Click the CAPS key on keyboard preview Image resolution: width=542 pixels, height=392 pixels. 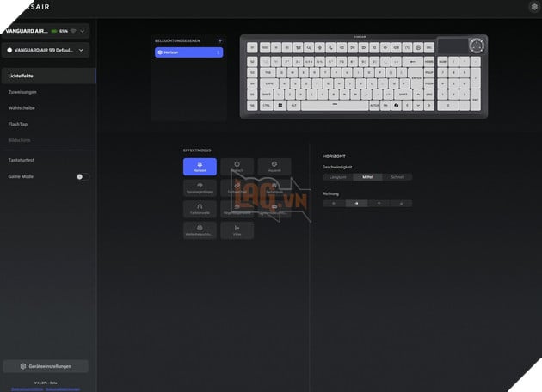coord(269,83)
